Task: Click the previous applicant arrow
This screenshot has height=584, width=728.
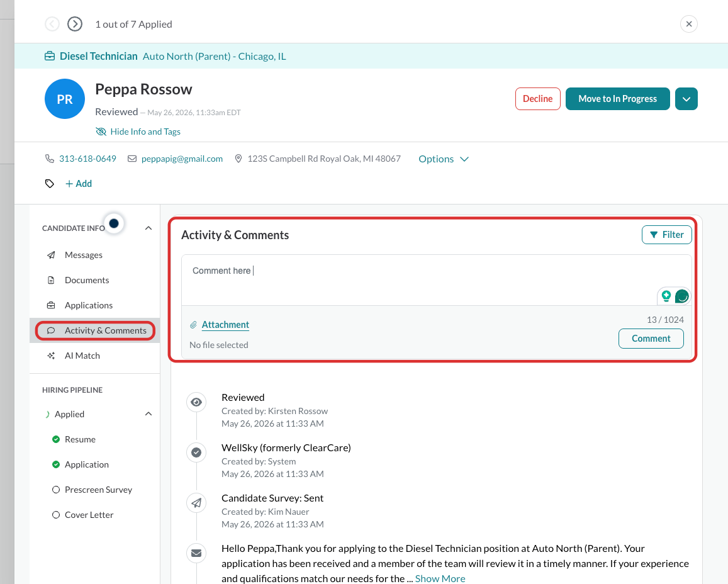Action: pyautogui.click(x=52, y=24)
